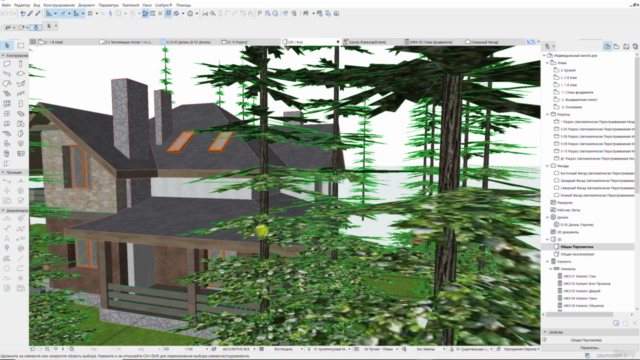This screenshot has width=640, height=360.
Task: Open the Упрощенная Окраска dropdown
Action: (519, 349)
